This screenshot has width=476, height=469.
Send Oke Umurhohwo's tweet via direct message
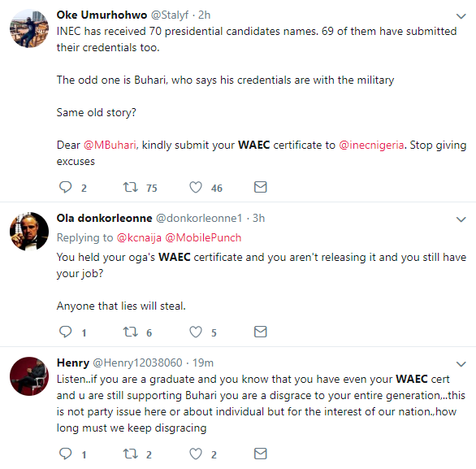pos(260,187)
